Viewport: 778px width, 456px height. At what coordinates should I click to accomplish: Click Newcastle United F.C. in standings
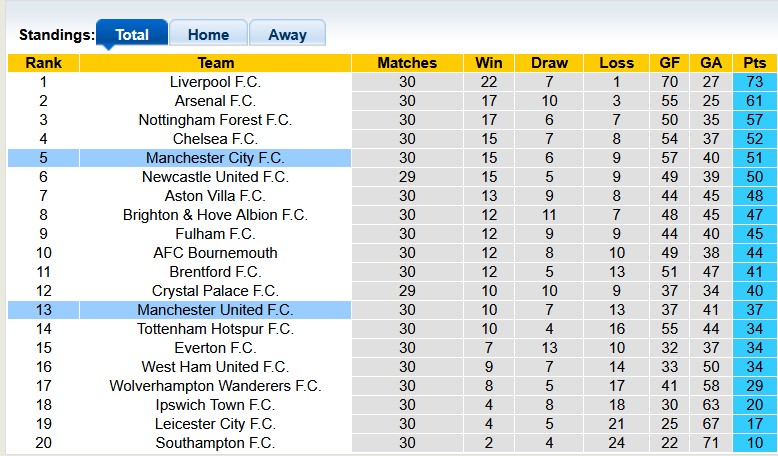pyautogui.click(x=215, y=177)
